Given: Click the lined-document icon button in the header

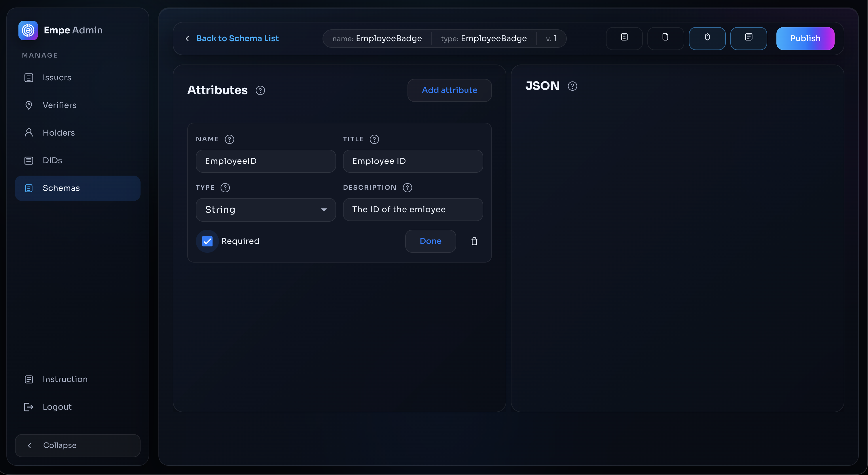Looking at the screenshot, I should [624, 38].
